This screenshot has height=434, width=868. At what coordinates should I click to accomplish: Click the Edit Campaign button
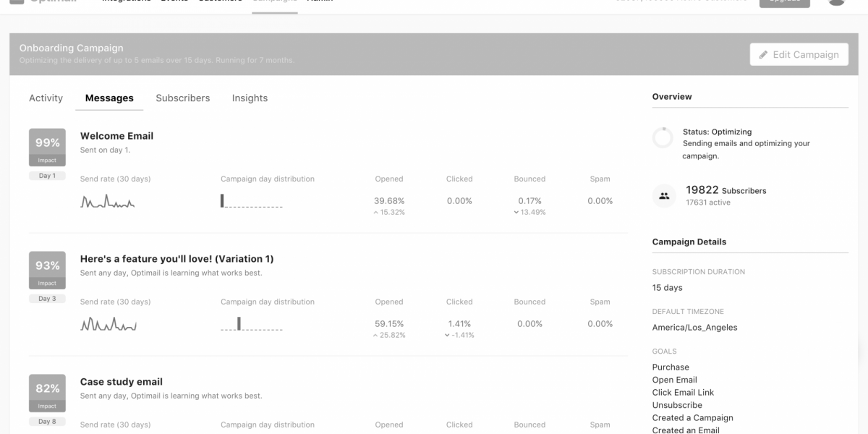(x=799, y=54)
